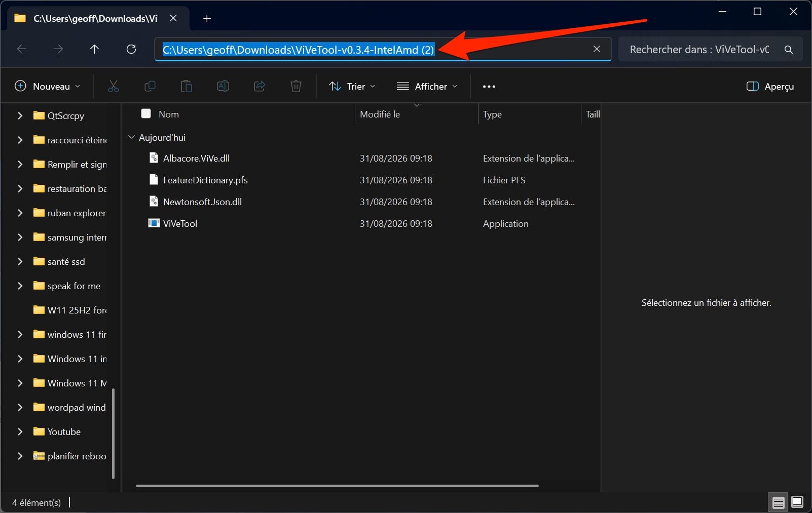Click the Fichier PFS type cell

[x=504, y=180]
